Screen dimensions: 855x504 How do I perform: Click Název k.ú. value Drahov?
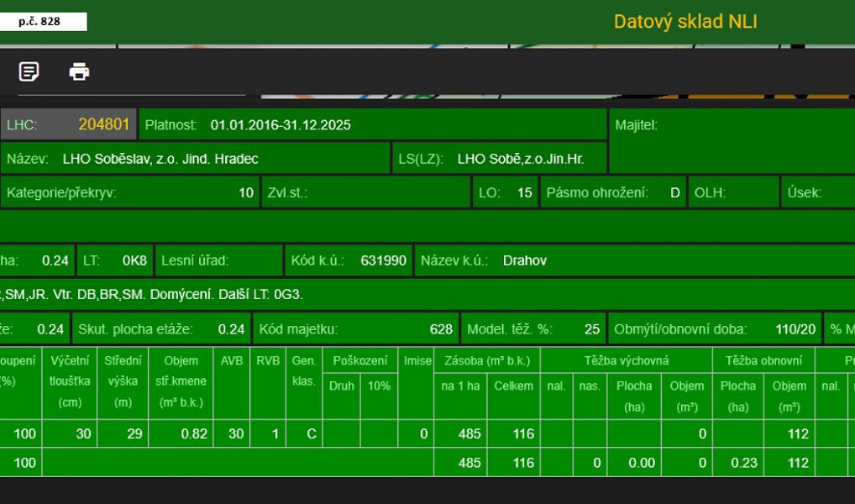(525, 260)
